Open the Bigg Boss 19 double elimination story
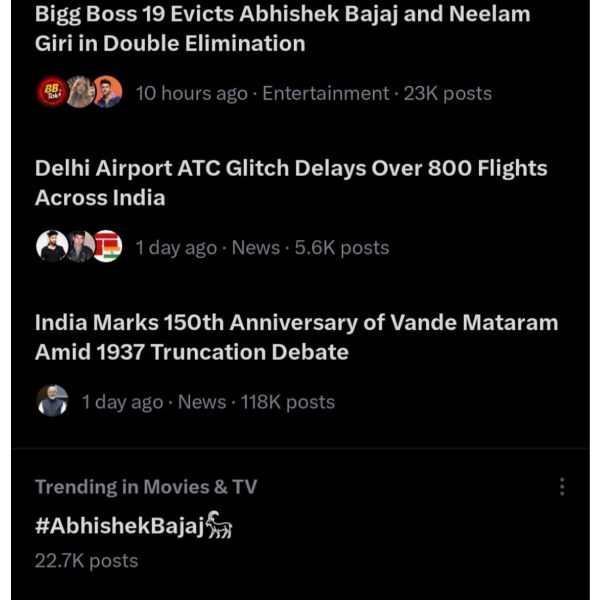600x600 pixels. click(283, 29)
